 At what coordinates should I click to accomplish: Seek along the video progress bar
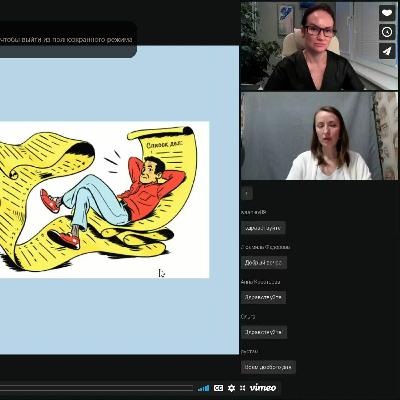tap(97, 388)
